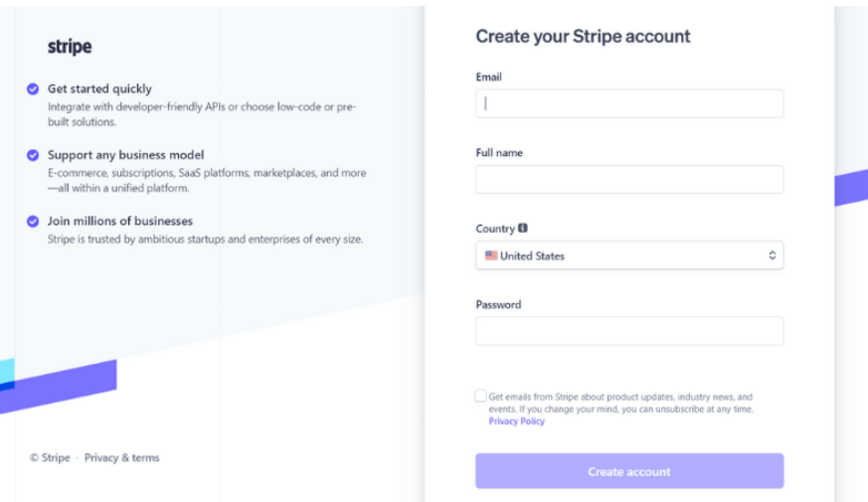The width and height of the screenshot is (868, 502).
Task: Click the info icon next to Country
Action: 523,229
